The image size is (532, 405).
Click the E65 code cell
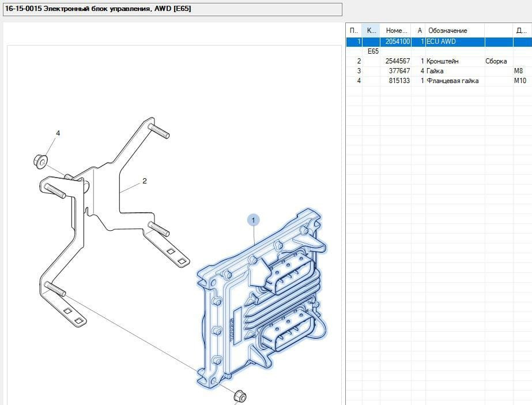coord(373,51)
